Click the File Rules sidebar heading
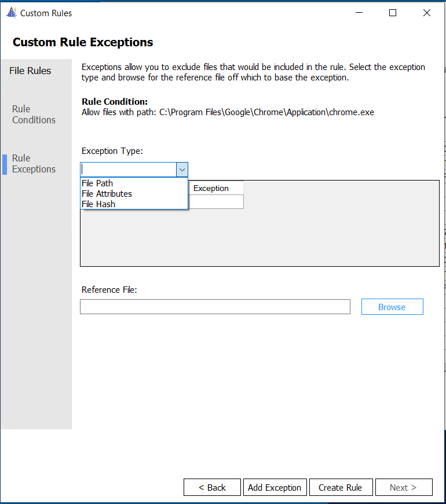 30,71
